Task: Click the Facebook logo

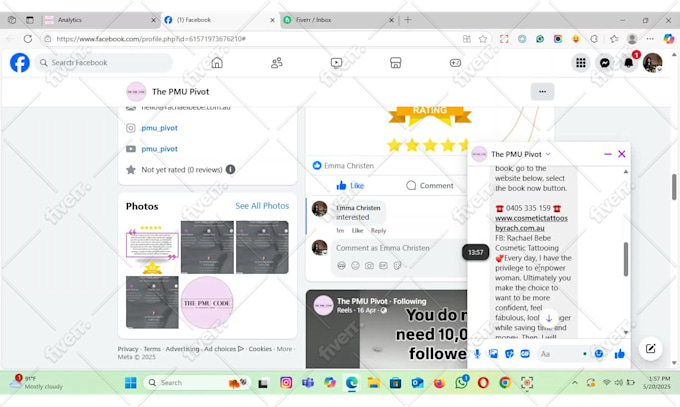Action: click(x=20, y=63)
